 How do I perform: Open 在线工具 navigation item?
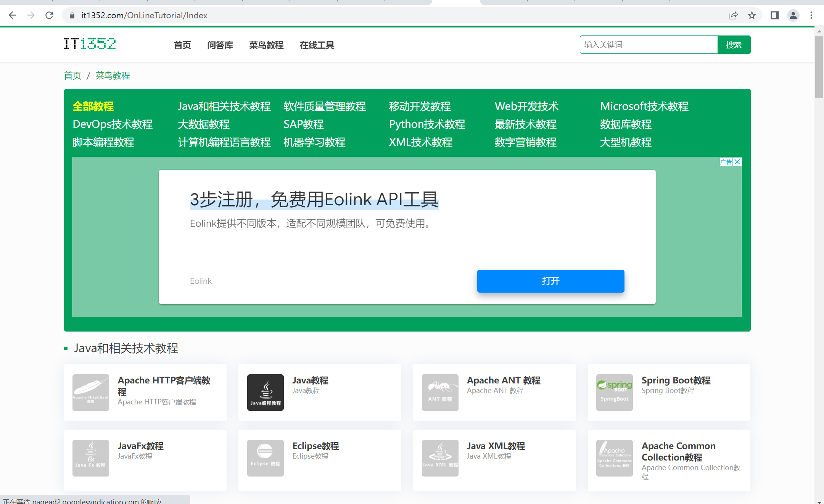coord(317,45)
